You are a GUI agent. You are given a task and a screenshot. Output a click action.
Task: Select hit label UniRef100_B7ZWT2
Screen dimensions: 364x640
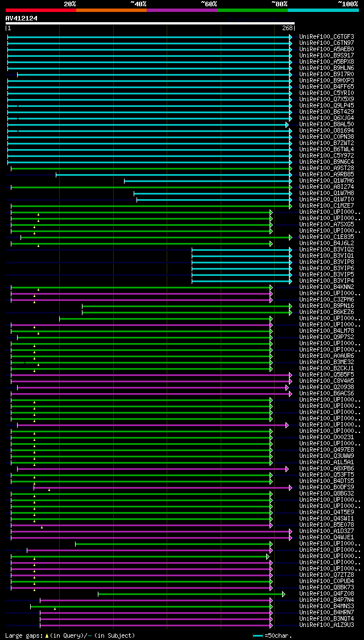[x=326, y=143]
